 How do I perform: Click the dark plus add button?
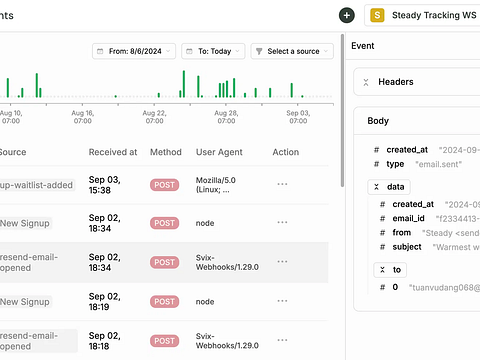coord(347,15)
